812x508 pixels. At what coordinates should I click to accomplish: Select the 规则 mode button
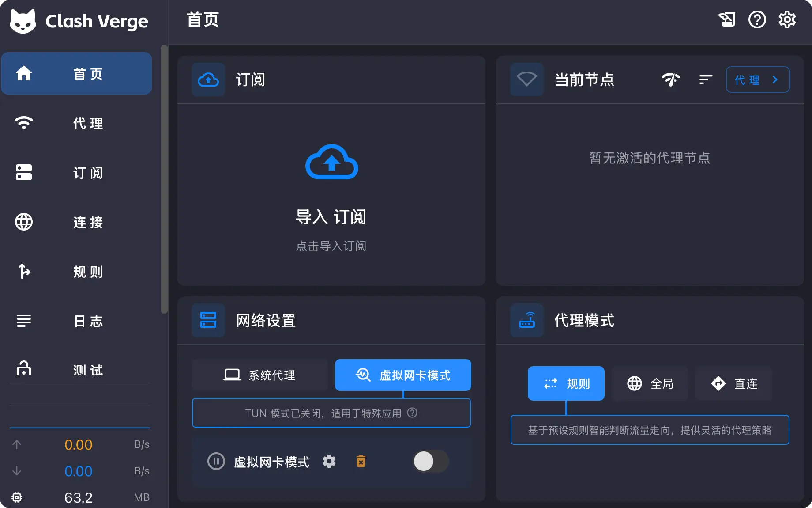566,383
